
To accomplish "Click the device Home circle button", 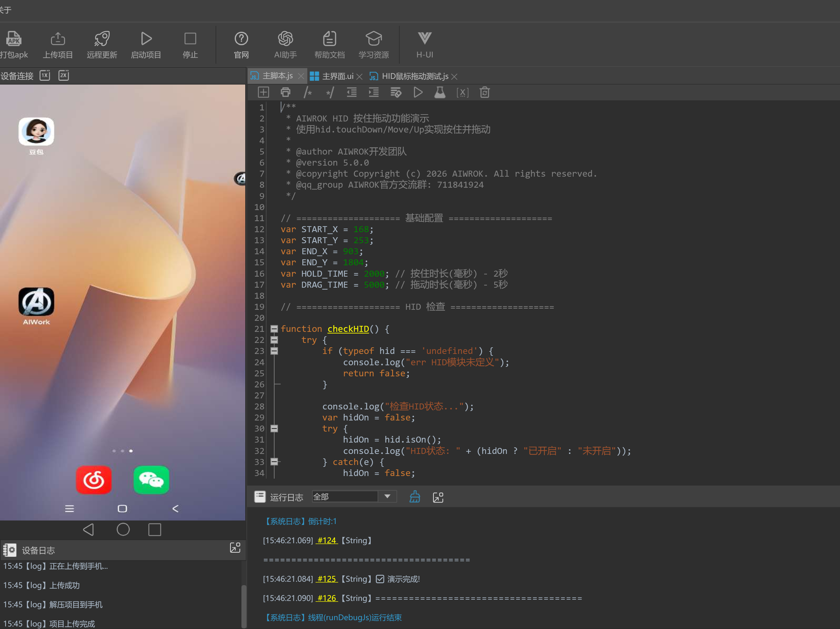I will coord(123,529).
